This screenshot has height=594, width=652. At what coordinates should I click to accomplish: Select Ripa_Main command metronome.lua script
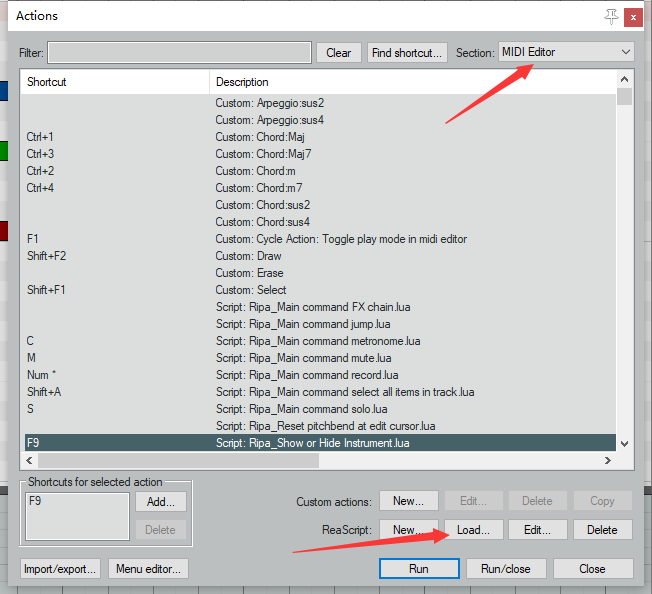click(x=319, y=341)
